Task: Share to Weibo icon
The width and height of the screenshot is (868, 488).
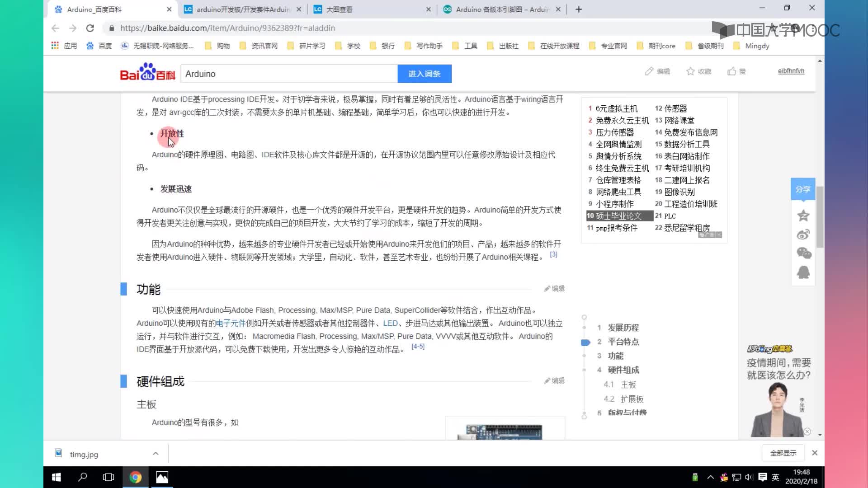Action: coord(803,235)
